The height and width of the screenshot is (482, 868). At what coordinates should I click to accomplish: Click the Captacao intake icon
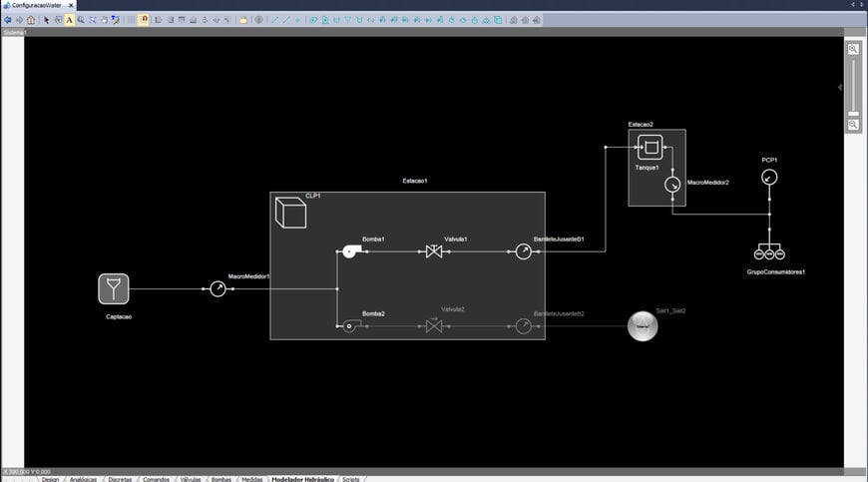point(115,289)
